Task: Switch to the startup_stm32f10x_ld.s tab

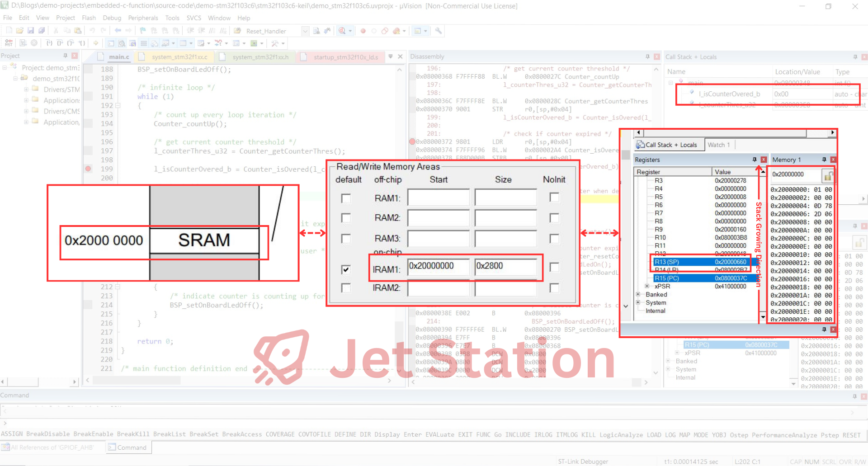Action: pyautogui.click(x=345, y=57)
